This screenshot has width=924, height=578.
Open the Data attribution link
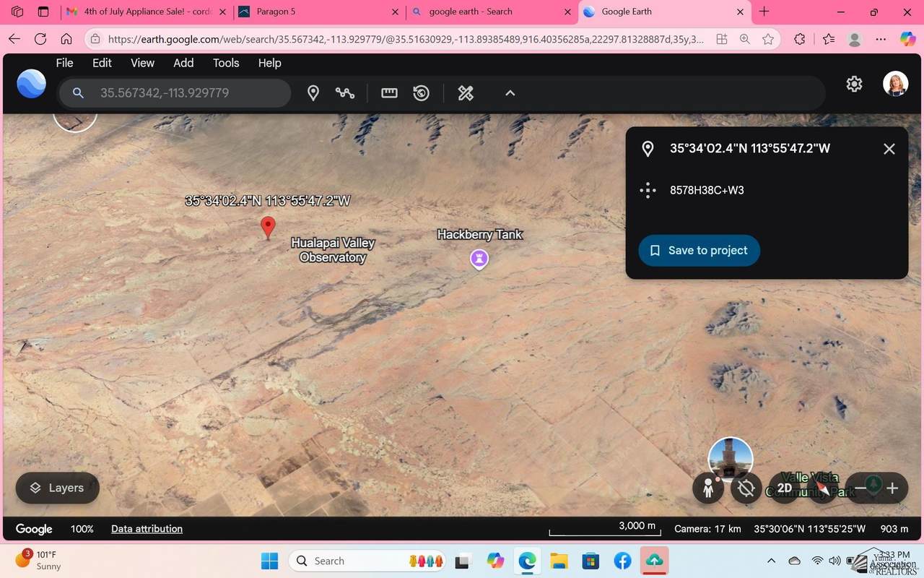(x=147, y=529)
